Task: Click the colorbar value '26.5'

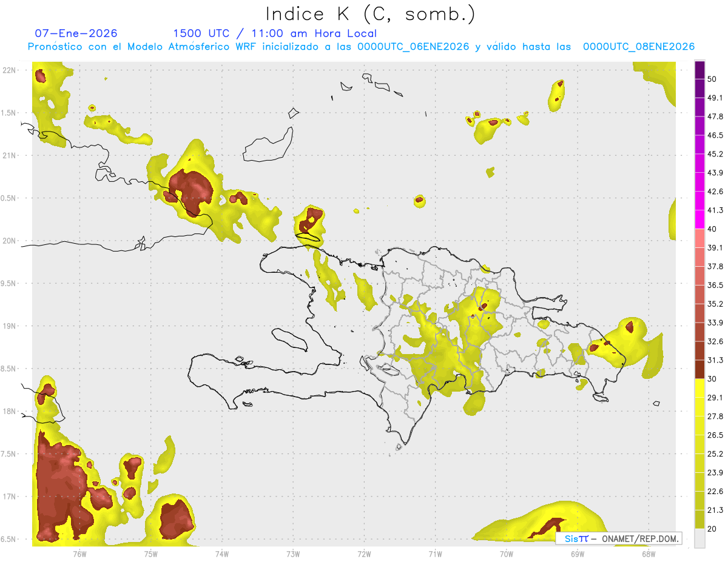Action: point(715,435)
